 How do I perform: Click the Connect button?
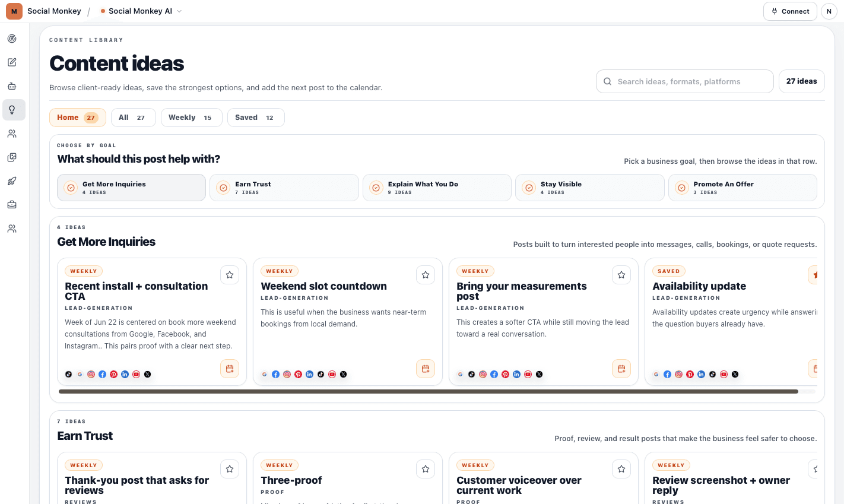(x=790, y=11)
